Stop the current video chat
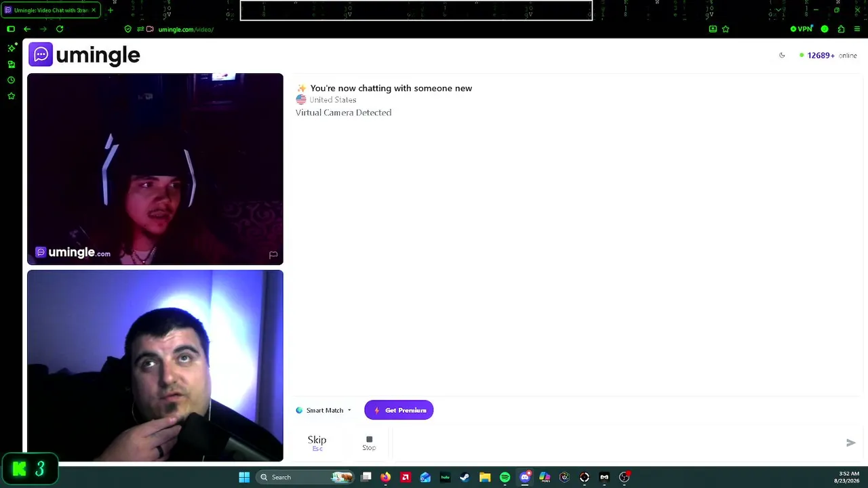The height and width of the screenshot is (488, 868). [x=369, y=443]
